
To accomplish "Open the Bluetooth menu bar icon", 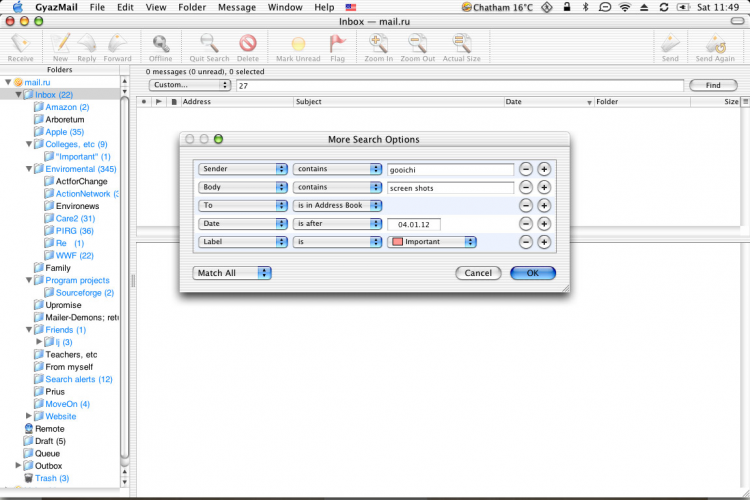I will pyautogui.click(x=585, y=7).
